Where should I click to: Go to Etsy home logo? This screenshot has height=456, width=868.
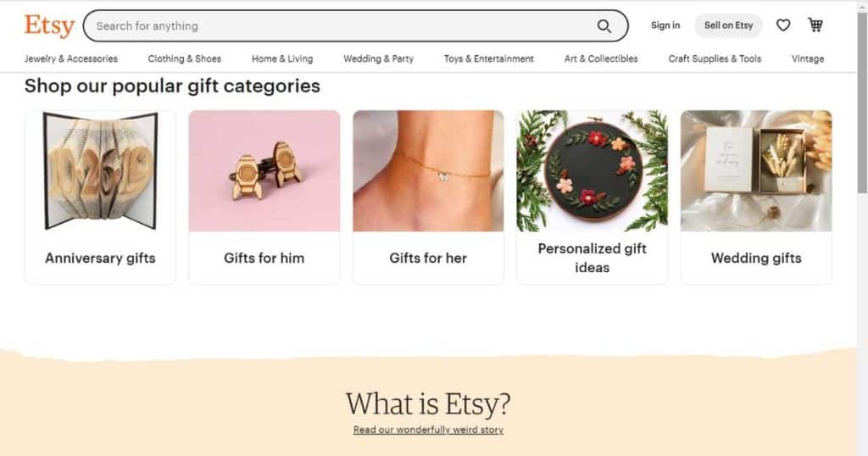[49, 25]
